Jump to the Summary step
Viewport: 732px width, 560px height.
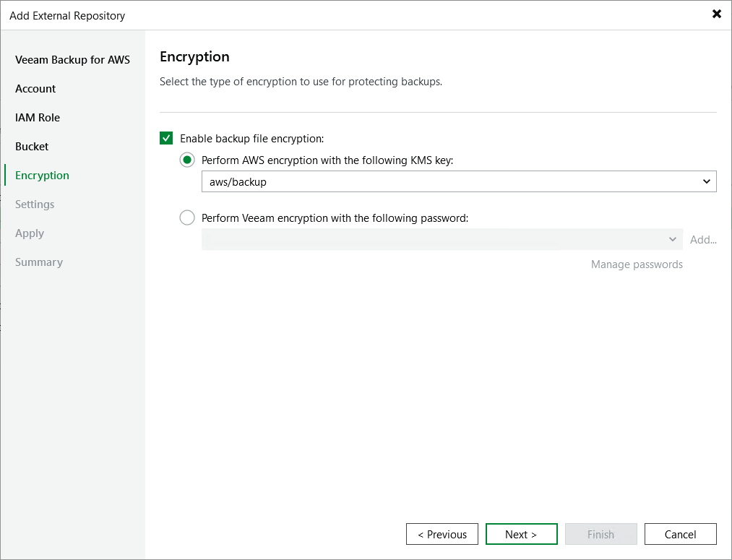[x=39, y=262]
